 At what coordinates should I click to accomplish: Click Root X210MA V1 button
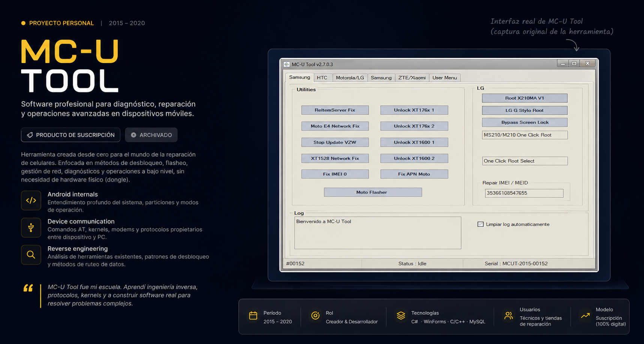point(525,98)
